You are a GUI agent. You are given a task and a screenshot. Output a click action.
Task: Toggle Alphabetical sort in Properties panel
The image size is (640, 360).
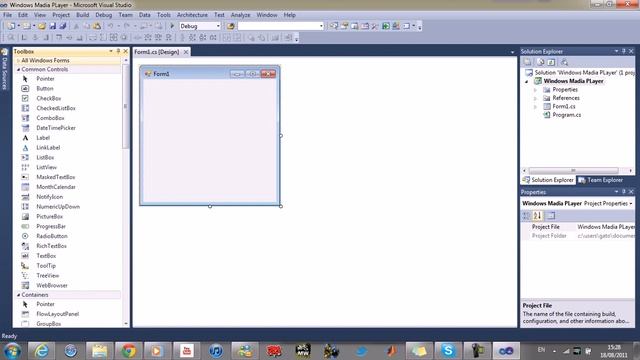[537, 216]
